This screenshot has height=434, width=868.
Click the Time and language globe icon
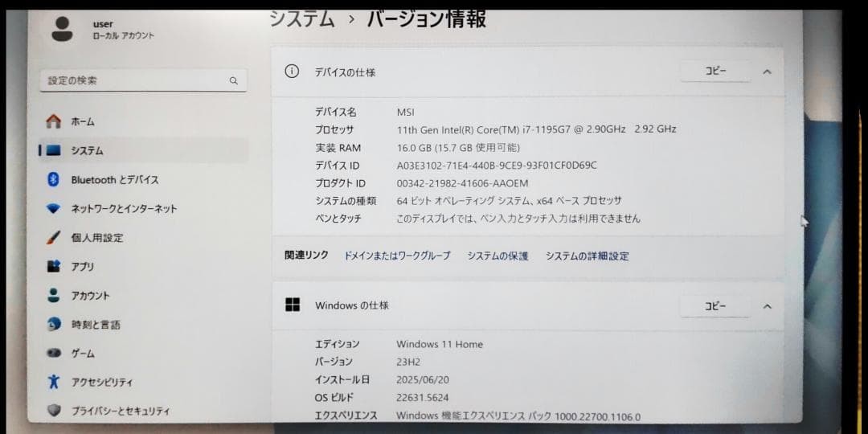[x=54, y=325]
